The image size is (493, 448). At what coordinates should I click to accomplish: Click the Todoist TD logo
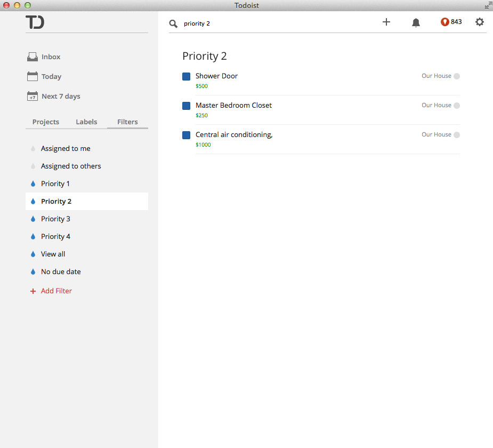[x=35, y=22]
